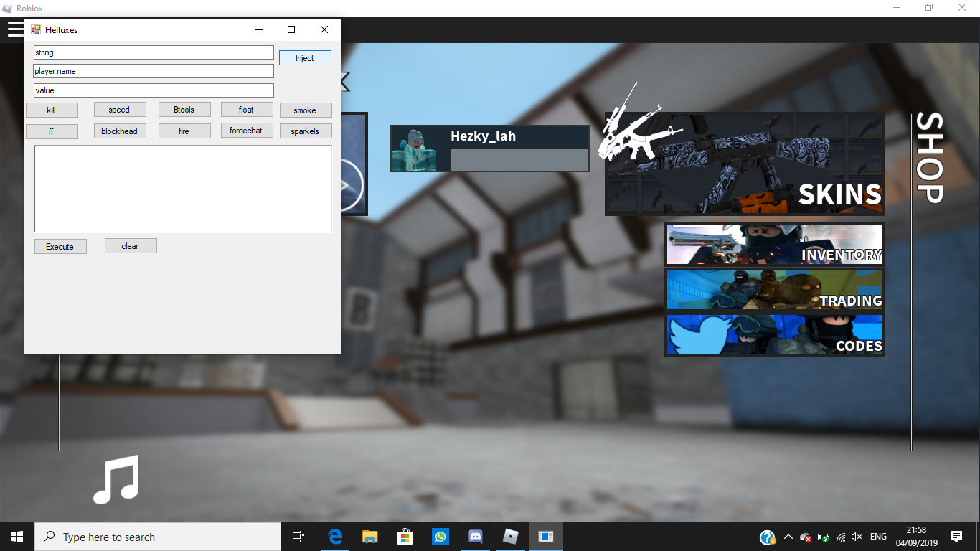Run script with Execute button

(x=60, y=247)
